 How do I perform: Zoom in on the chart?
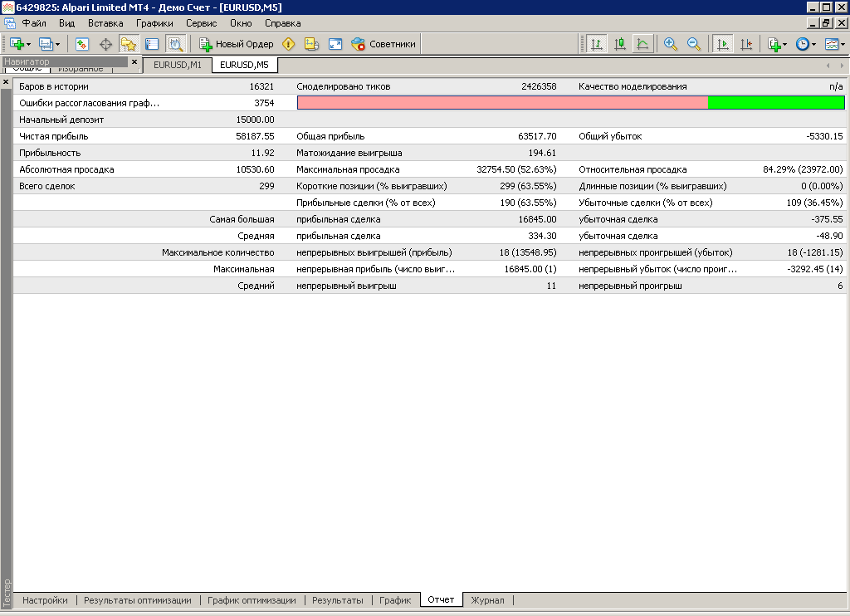pos(671,44)
